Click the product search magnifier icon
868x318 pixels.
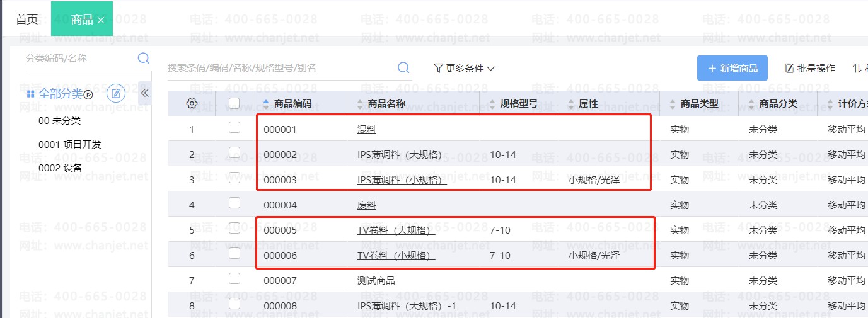(403, 68)
